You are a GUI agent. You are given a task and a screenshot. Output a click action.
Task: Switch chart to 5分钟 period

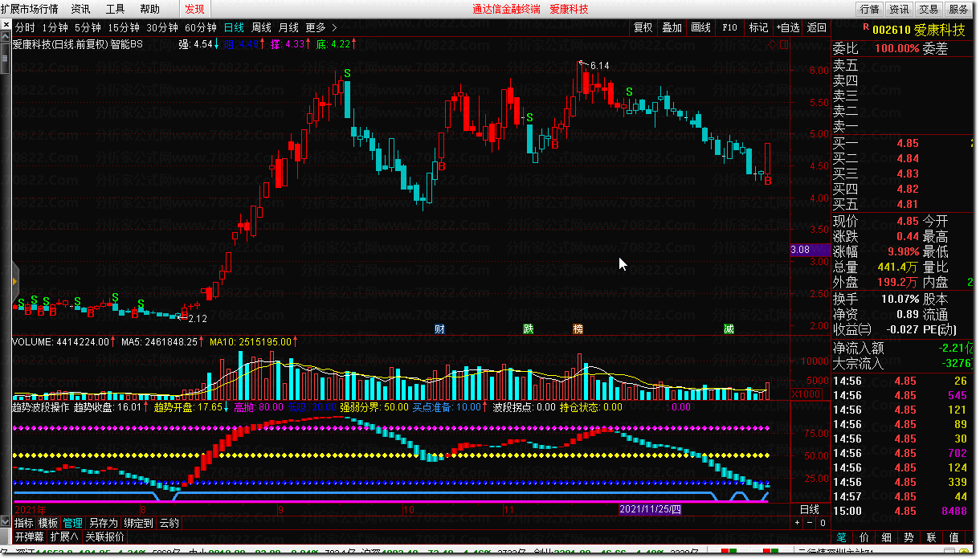pyautogui.click(x=88, y=27)
